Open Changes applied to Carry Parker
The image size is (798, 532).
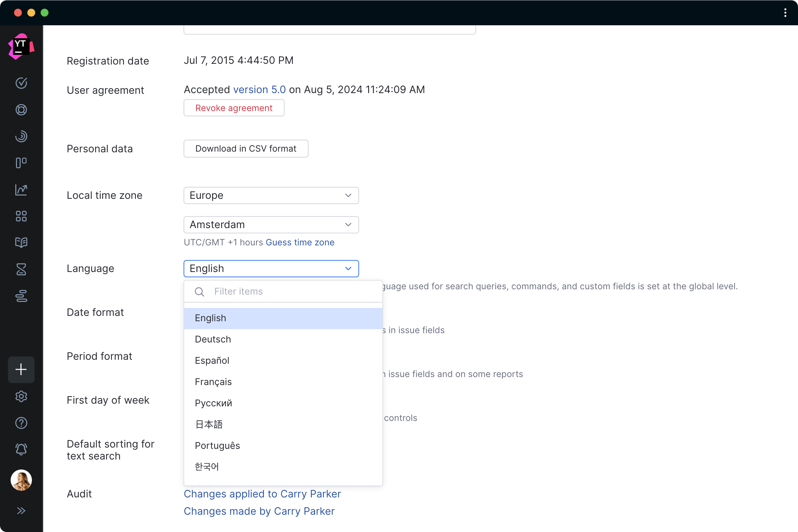click(x=262, y=494)
